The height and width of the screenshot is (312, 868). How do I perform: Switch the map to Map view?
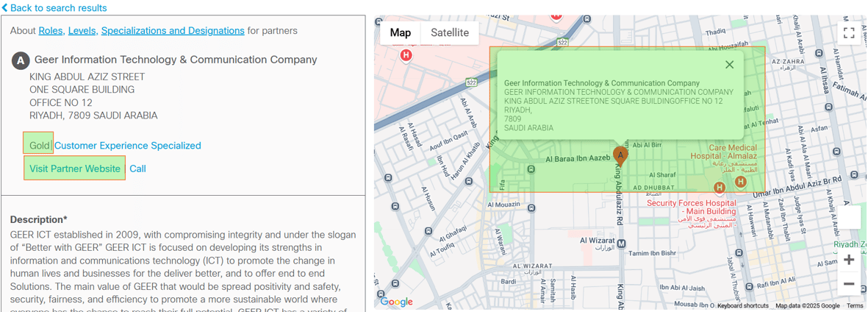(401, 32)
